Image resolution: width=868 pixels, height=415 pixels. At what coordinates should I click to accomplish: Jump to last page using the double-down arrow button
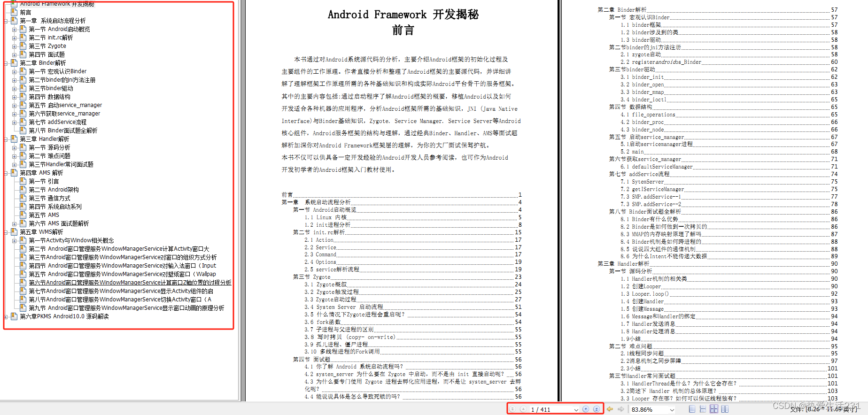click(597, 409)
